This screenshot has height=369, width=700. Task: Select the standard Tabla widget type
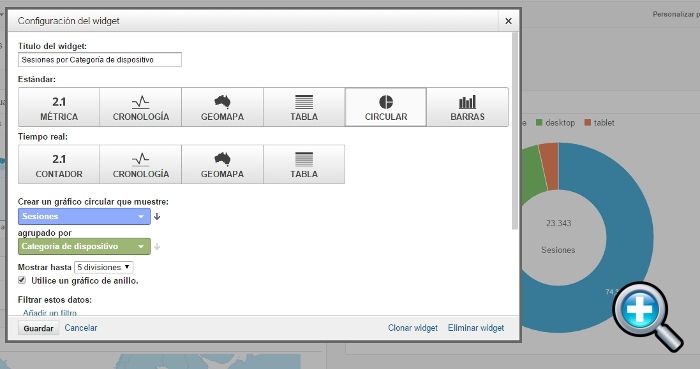pos(304,107)
